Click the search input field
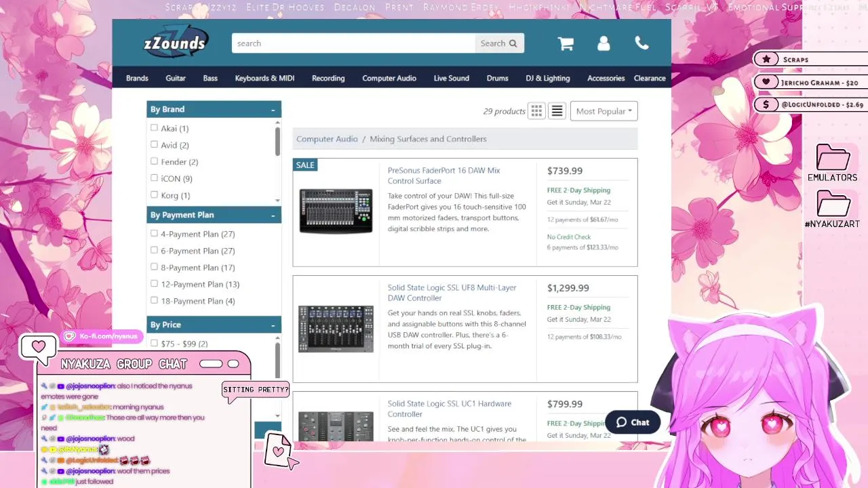868x488 pixels. [353, 43]
